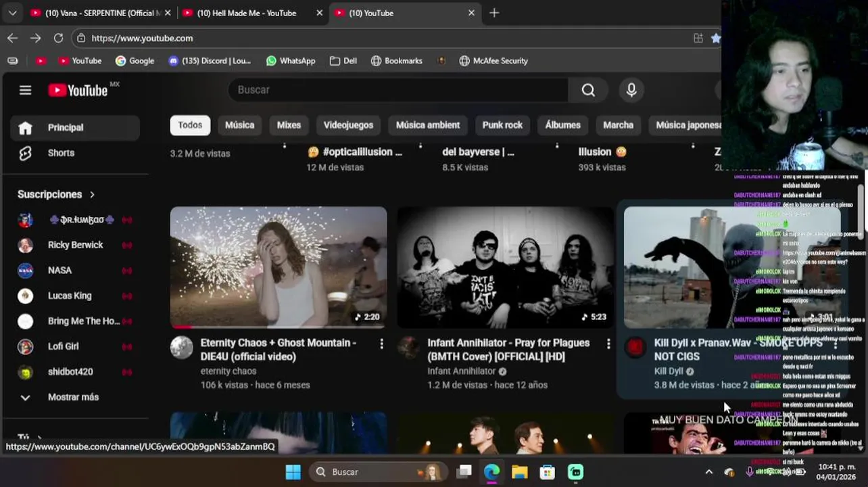Open File Explorer from the taskbar
Viewport: 868px width, 487px height.
519,471
